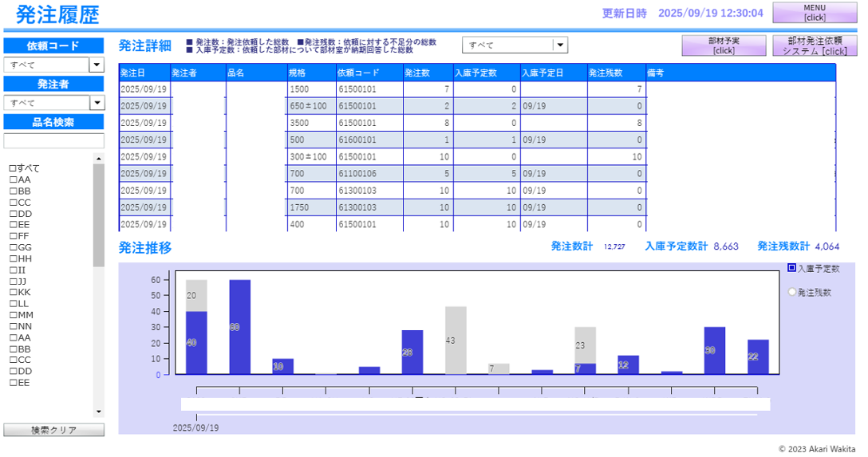The image size is (868, 457).
Task: Select the 300±100 spec cell
Action: click(x=312, y=156)
